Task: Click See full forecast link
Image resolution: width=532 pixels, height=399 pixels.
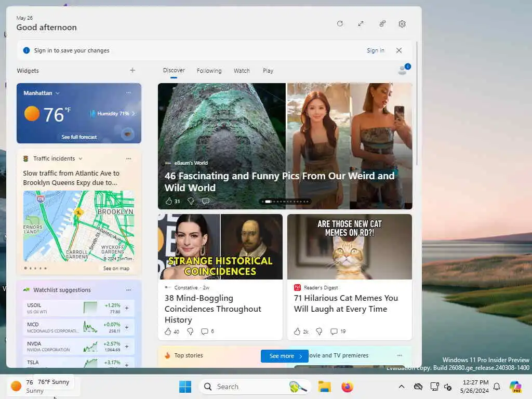Action: click(79, 137)
